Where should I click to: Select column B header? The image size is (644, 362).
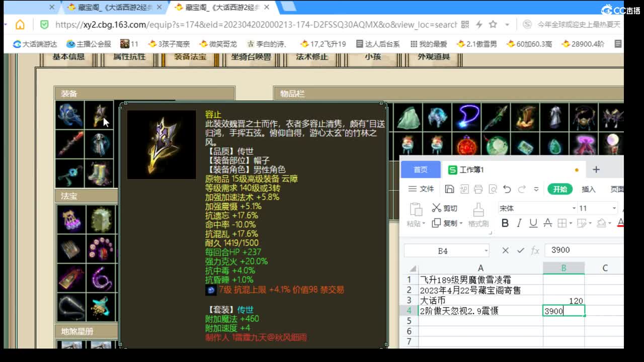(x=563, y=268)
